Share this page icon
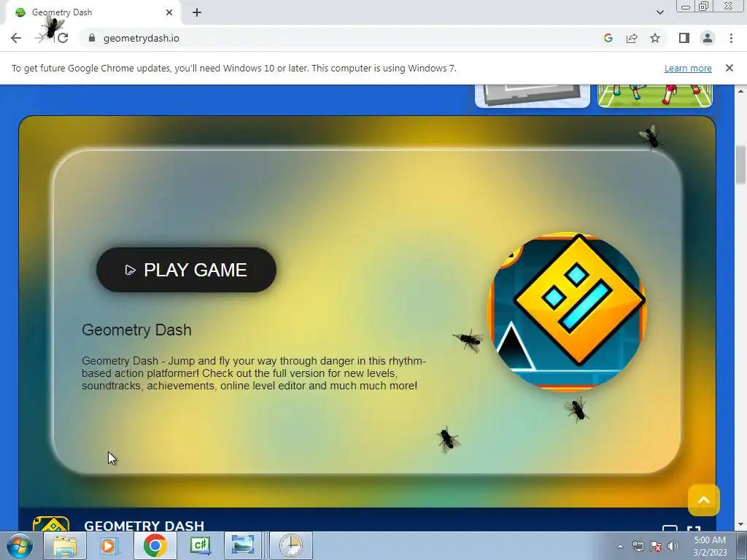The image size is (747, 560). tap(632, 38)
